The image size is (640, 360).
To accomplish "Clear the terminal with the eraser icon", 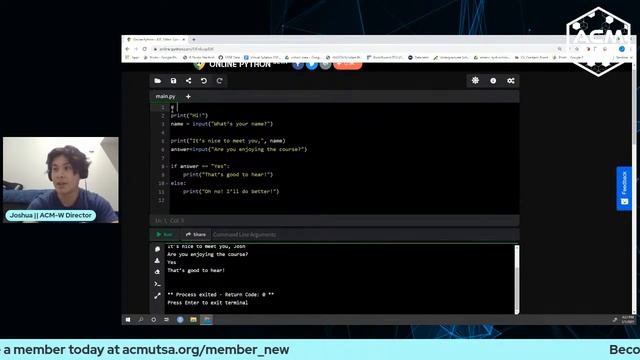I will [158, 272].
